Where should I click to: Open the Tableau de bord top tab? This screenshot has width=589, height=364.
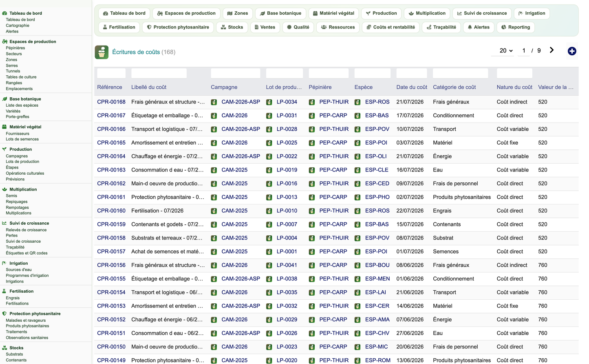(124, 13)
